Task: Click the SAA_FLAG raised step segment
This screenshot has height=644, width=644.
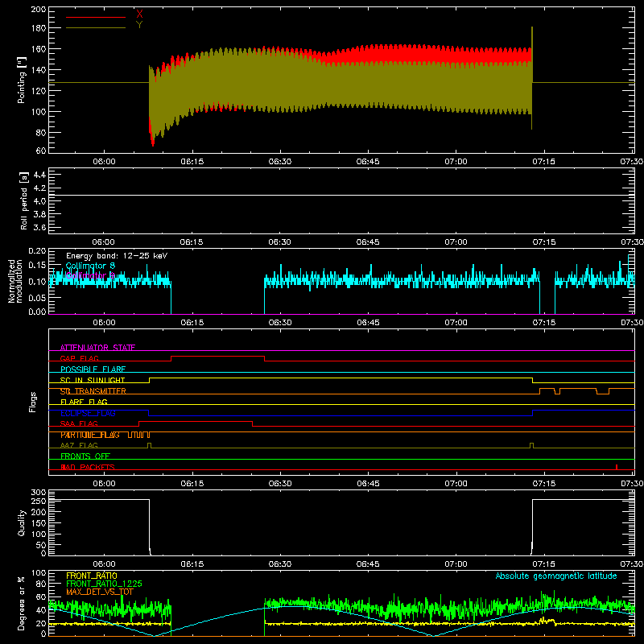Action: (x=196, y=422)
